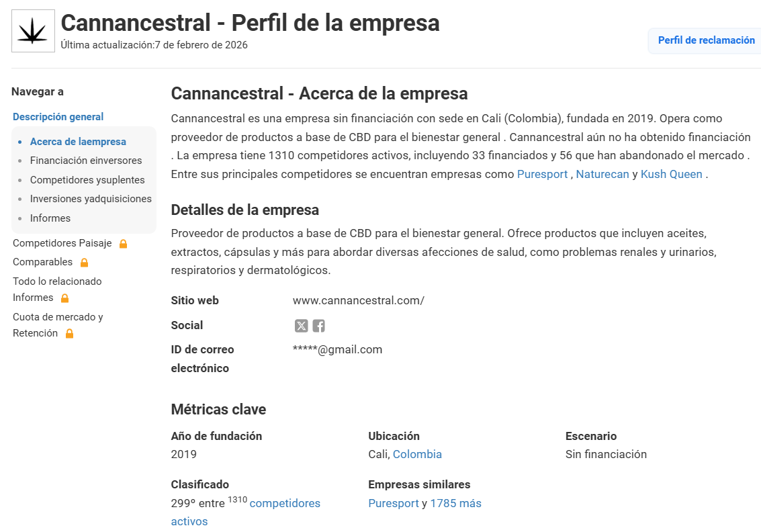The width and height of the screenshot is (761, 532).
Task: Open the Facebook social icon
Action: tap(318, 326)
